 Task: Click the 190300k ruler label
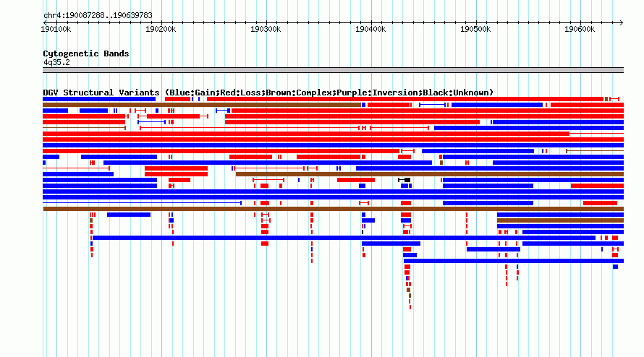(266, 29)
